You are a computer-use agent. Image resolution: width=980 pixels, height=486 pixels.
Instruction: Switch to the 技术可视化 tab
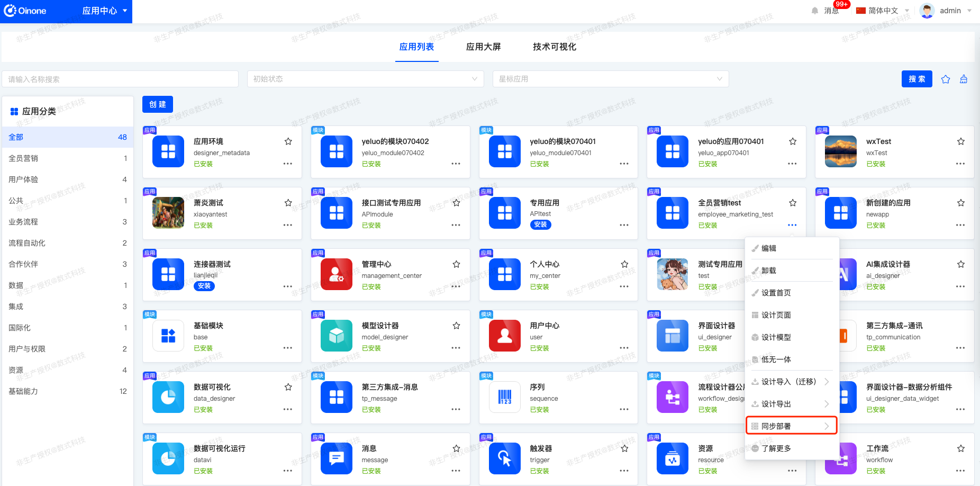click(x=554, y=47)
